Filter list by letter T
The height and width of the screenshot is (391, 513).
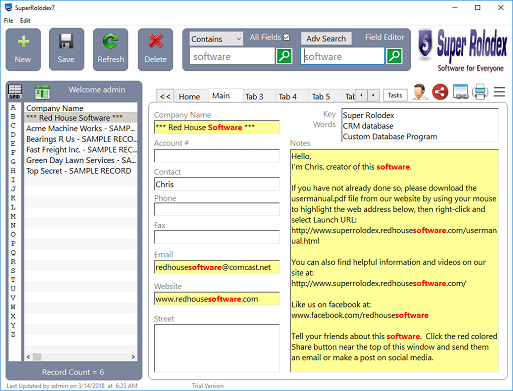click(x=13, y=279)
